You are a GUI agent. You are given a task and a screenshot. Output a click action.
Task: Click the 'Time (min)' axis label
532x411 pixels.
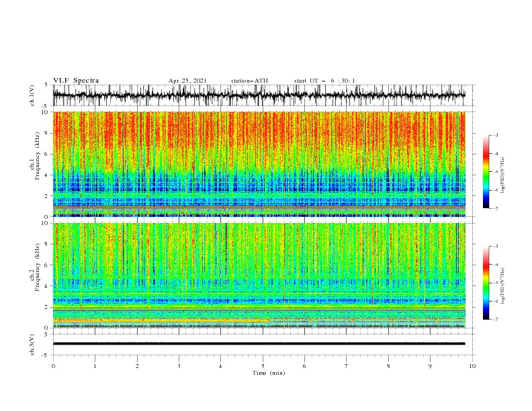tap(269, 373)
